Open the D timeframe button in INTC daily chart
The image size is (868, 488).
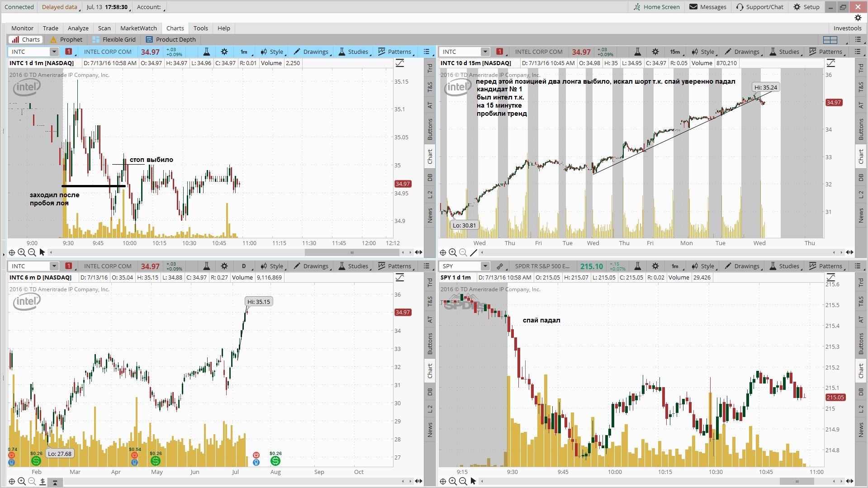(x=245, y=266)
